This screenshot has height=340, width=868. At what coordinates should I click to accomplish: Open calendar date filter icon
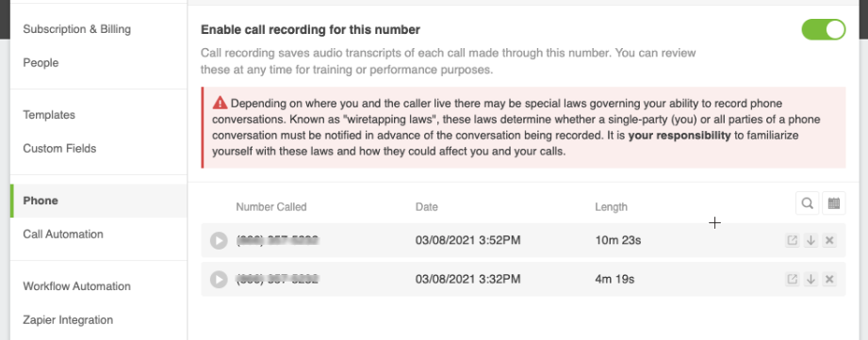tap(834, 203)
